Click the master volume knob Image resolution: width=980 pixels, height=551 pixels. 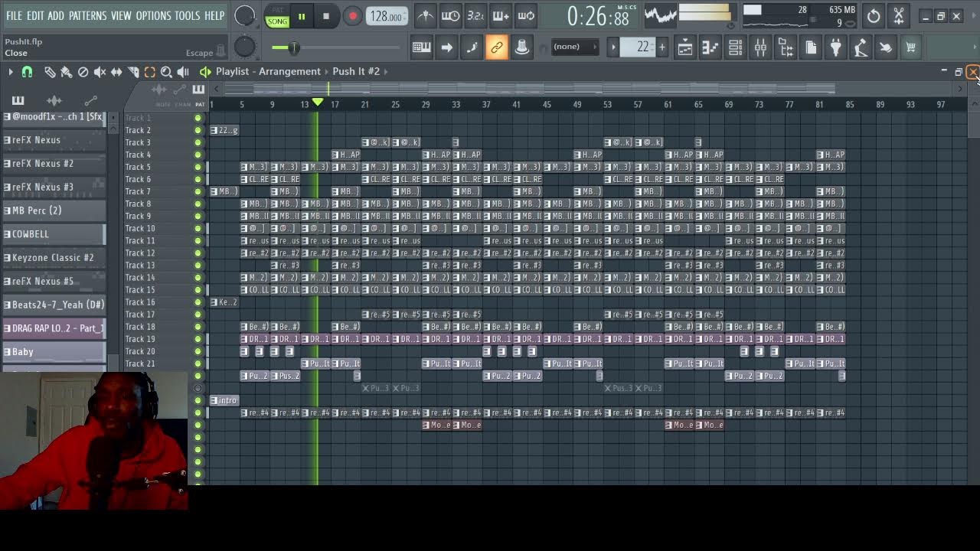245,15
